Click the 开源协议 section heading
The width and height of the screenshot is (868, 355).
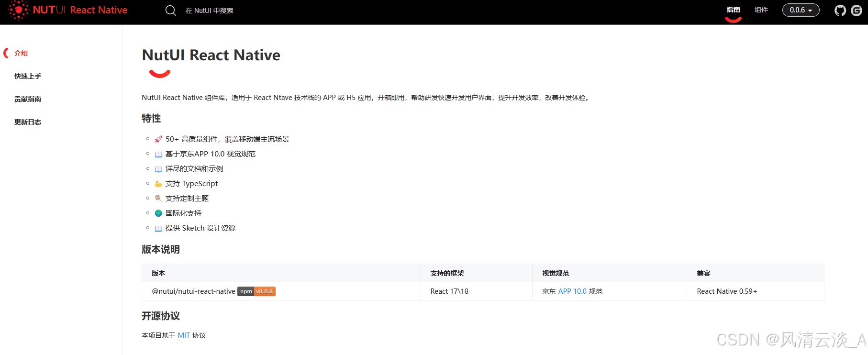(161, 316)
